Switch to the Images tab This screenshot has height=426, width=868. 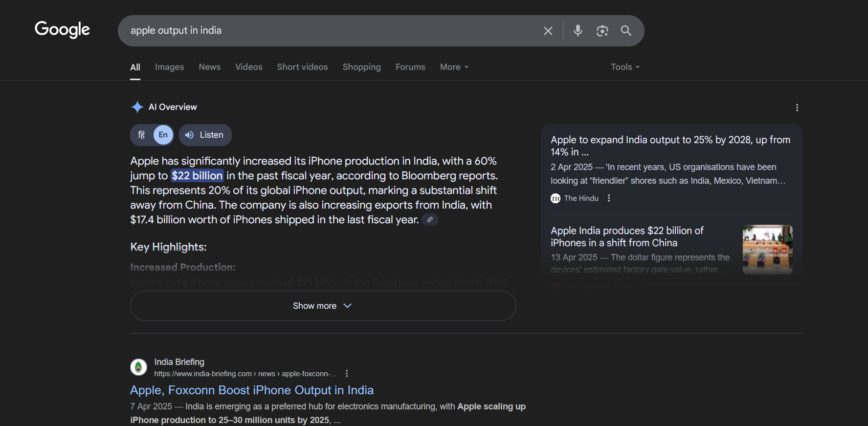pos(169,67)
